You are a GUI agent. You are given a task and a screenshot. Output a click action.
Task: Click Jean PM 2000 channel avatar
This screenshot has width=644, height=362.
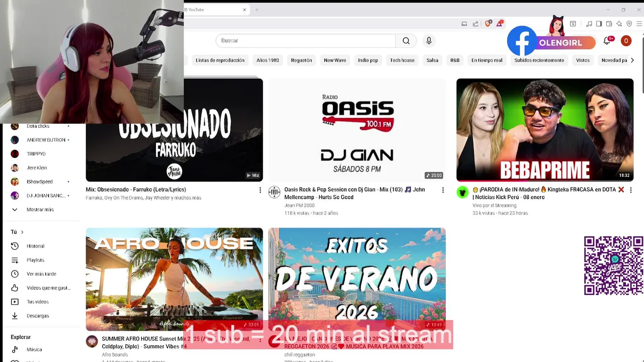click(274, 192)
